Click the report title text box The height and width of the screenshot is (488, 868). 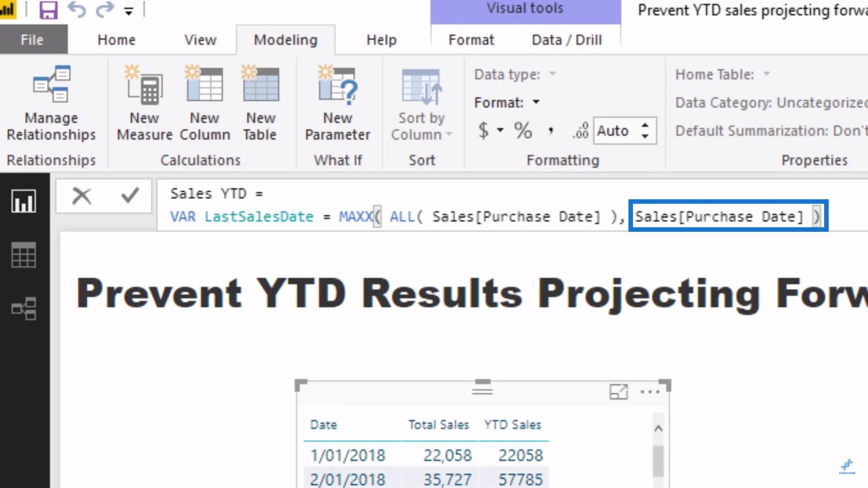(472, 293)
